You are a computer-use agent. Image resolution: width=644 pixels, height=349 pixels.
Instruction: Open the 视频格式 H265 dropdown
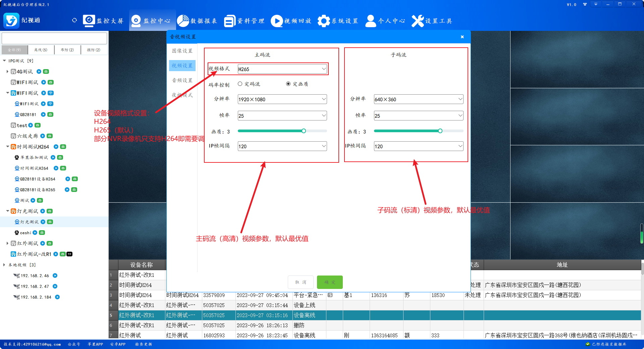click(x=282, y=69)
